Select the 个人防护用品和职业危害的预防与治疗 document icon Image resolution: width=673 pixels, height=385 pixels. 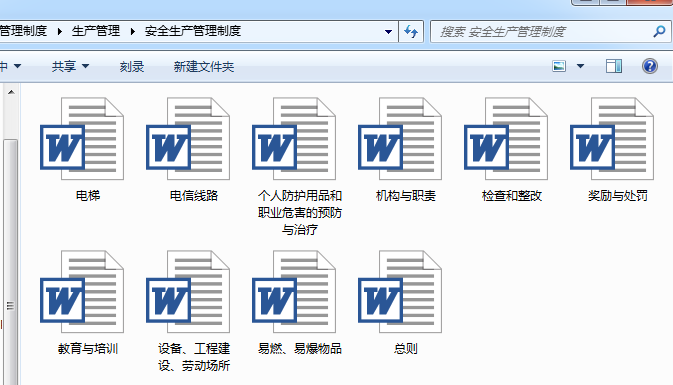[x=294, y=139]
